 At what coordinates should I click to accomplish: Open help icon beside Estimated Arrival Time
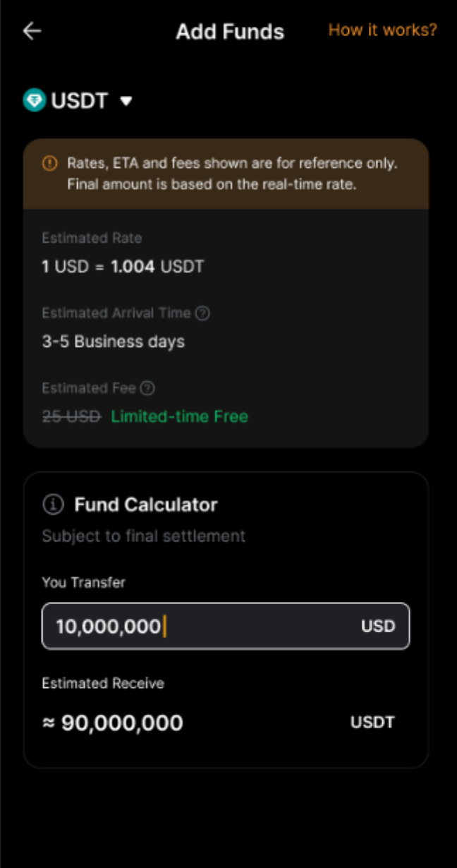(x=202, y=313)
